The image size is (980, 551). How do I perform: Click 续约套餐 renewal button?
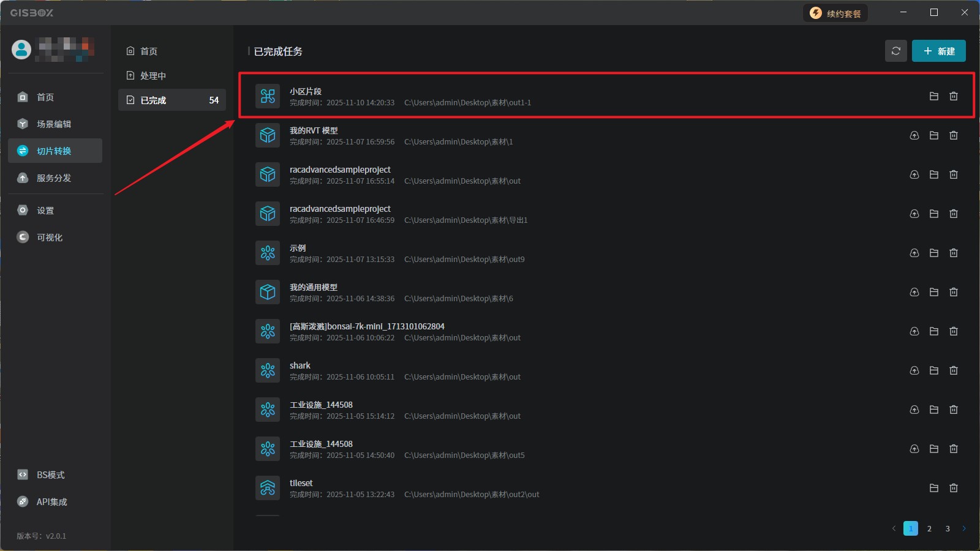pos(835,13)
